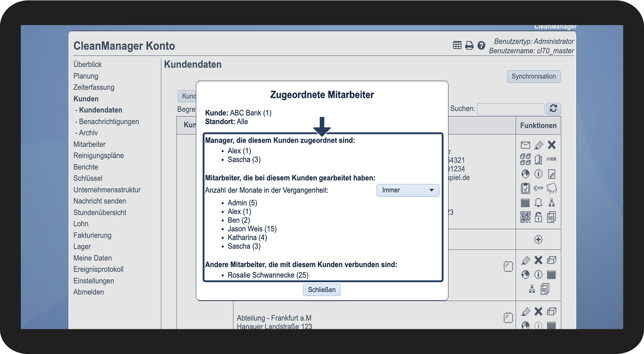Screen dimensions: 644x354
Task: Click the Synchronisation button
Action: click(x=534, y=77)
